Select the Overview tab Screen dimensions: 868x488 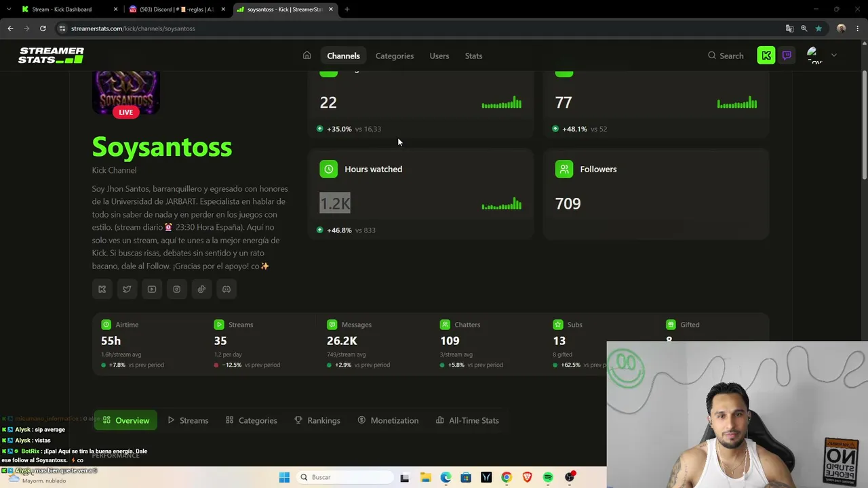(125, 420)
